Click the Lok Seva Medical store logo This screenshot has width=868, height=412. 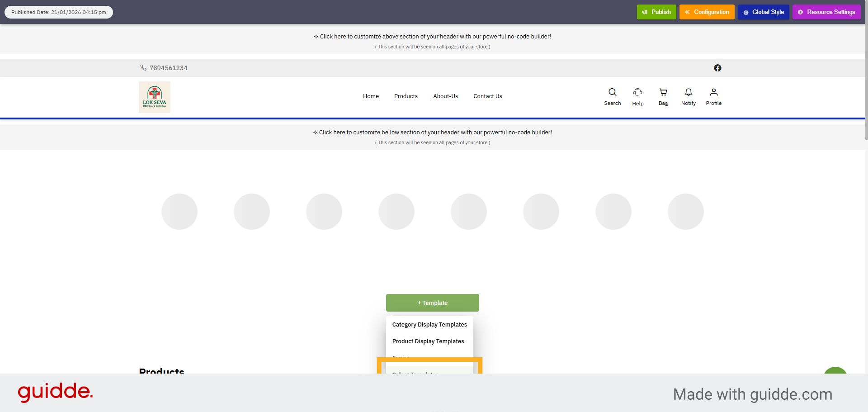154,97
